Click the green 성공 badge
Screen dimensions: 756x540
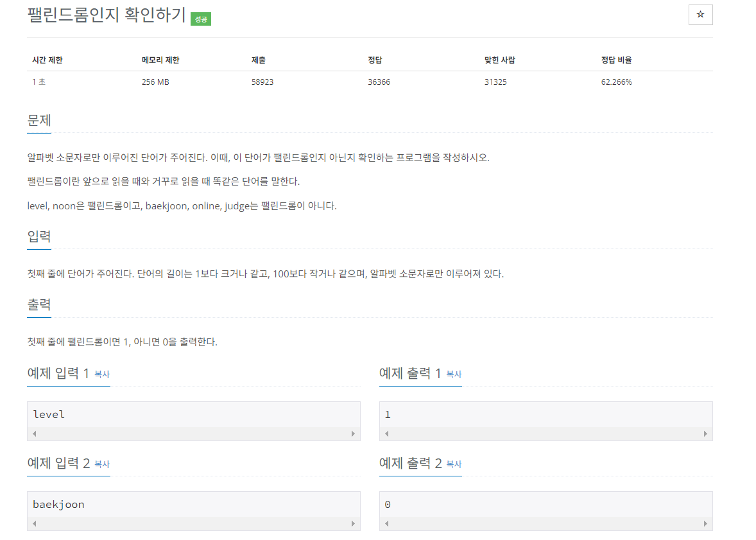point(201,19)
